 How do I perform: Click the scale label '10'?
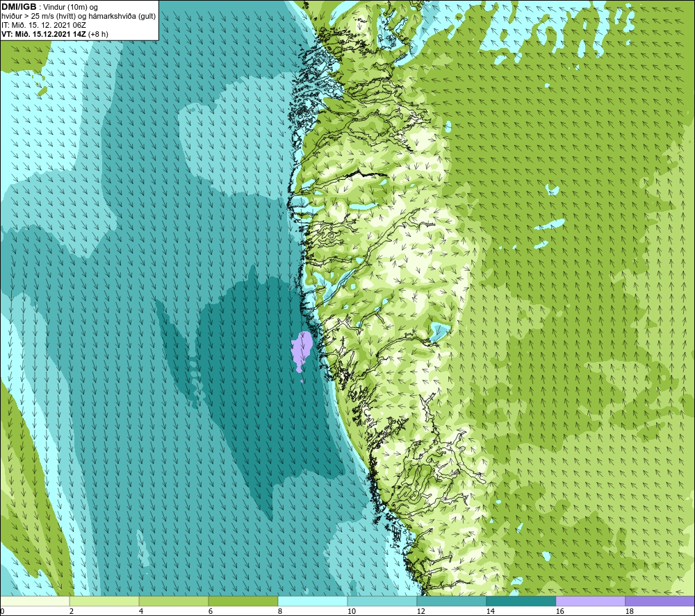351,611
